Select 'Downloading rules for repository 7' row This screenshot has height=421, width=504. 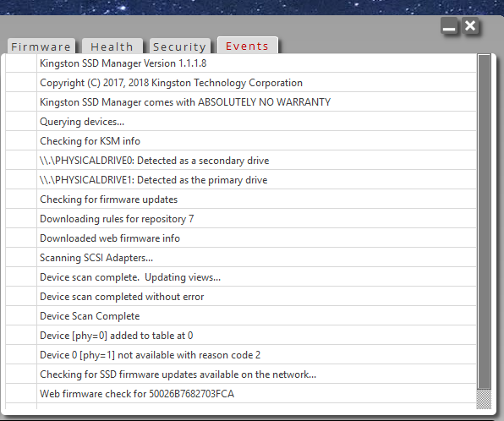coord(241,219)
